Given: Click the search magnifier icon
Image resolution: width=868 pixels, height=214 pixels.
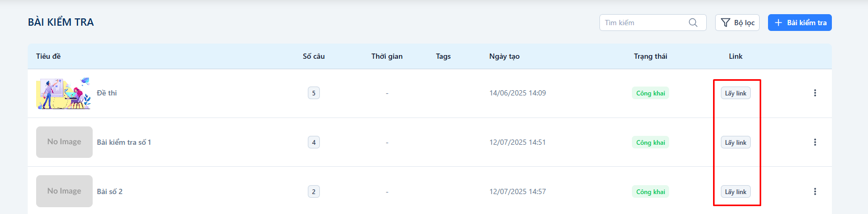Looking at the screenshot, I should pos(693,23).
